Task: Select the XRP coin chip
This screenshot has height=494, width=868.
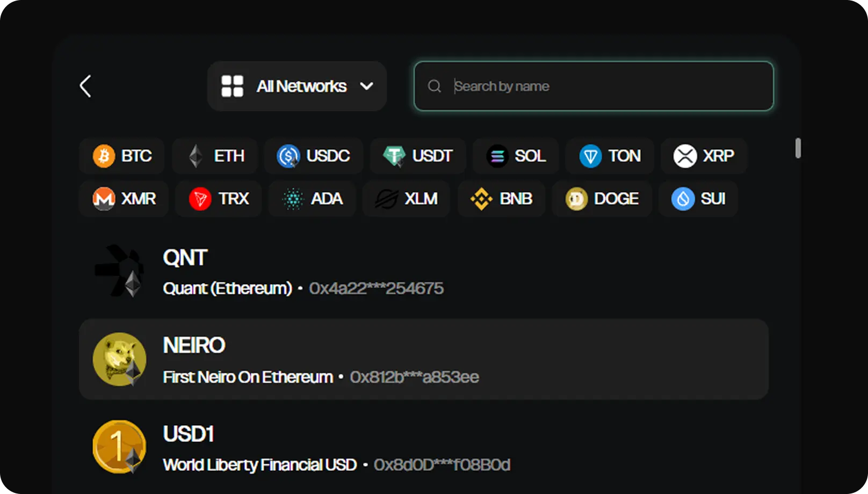Action: [x=704, y=156]
